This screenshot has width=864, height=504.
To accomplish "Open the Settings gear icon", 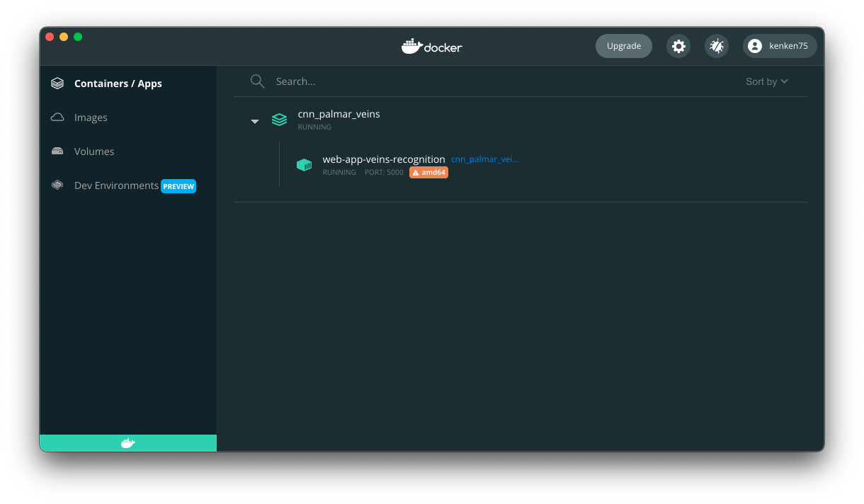I will (678, 46).
